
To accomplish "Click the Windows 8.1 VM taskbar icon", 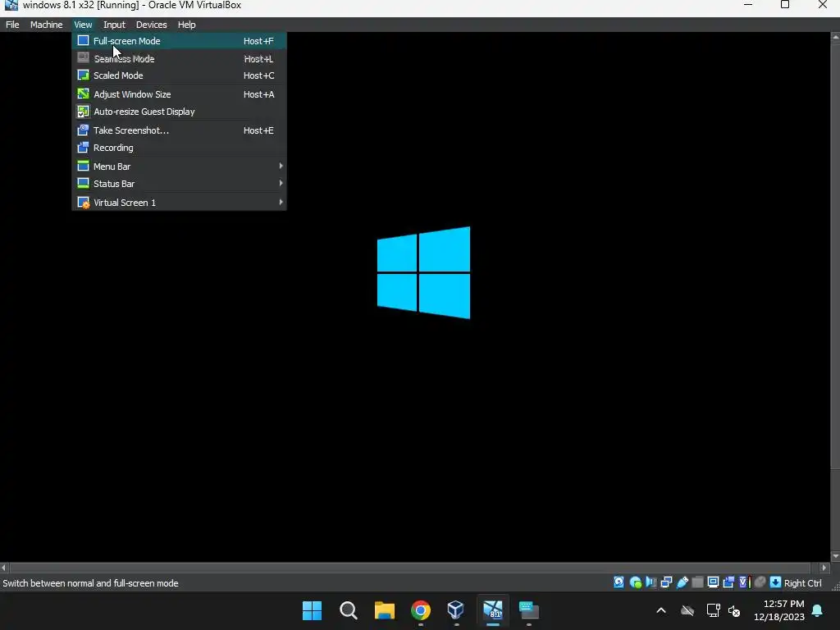I will point(493,610).
